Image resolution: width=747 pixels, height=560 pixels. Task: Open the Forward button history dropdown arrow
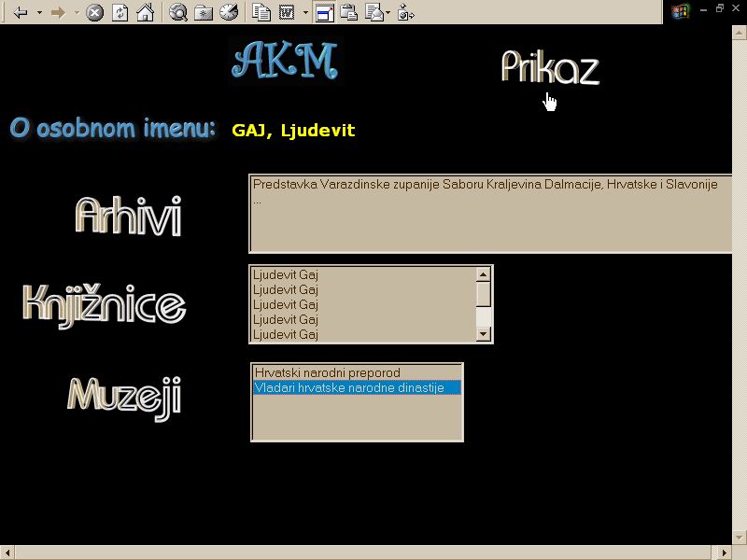point(77,13)
